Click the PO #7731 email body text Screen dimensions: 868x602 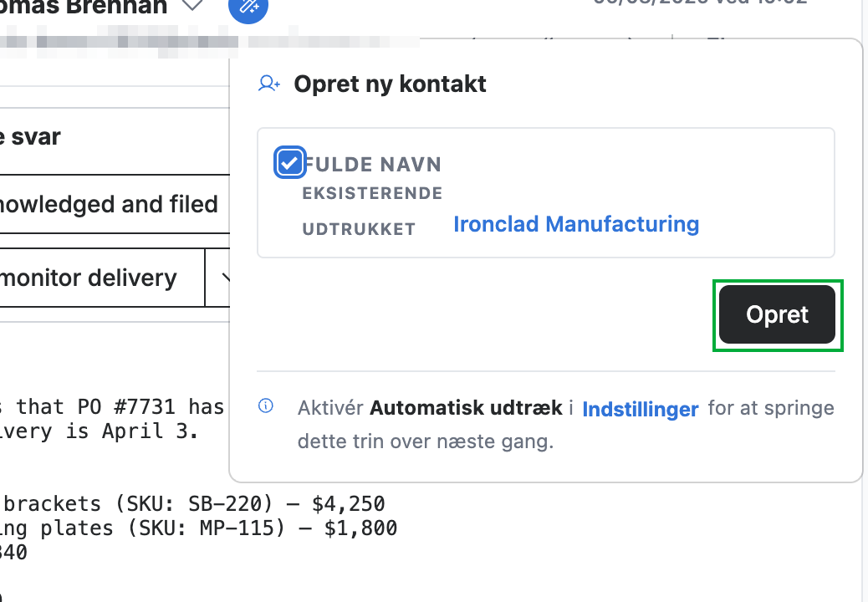[111, 419]
